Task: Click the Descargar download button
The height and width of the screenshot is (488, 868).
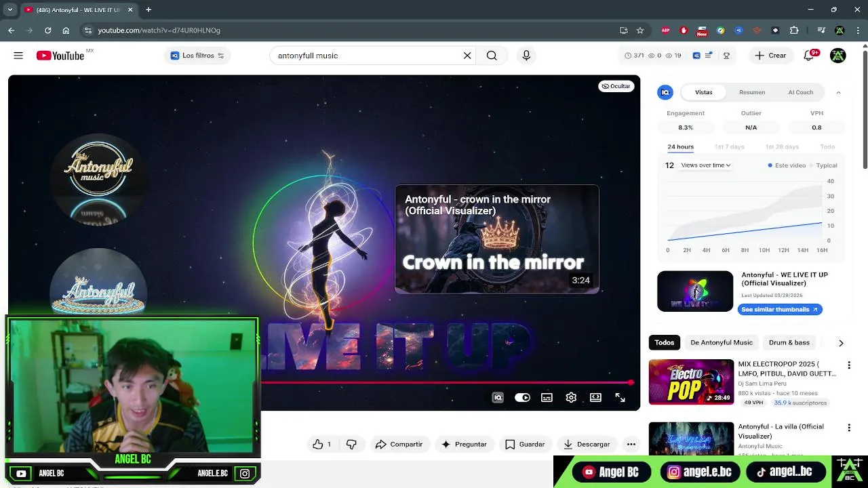Action: click(587, 444)
